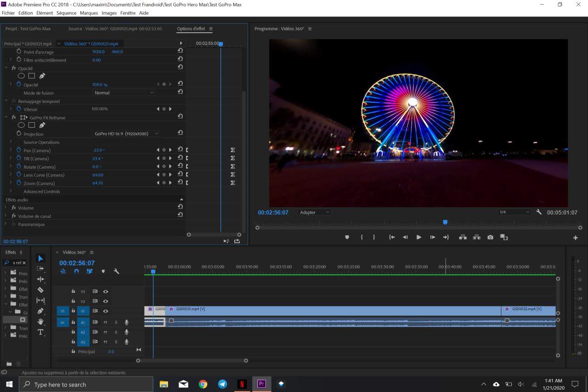Create rectangle mask under GoPro FX Reframe
The height and width of the screenshot is (392, 588).
pos(32,125)
